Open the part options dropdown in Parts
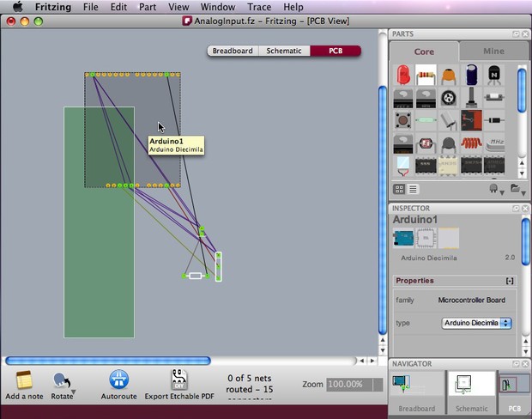 click(x=497, y=190)
